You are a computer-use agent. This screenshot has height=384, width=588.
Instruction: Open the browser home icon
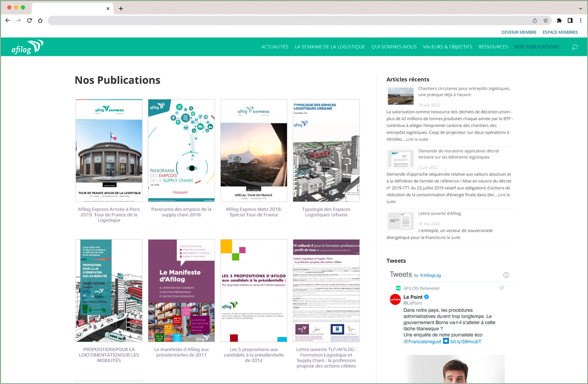pyautogui.click(x=40, y=20)
